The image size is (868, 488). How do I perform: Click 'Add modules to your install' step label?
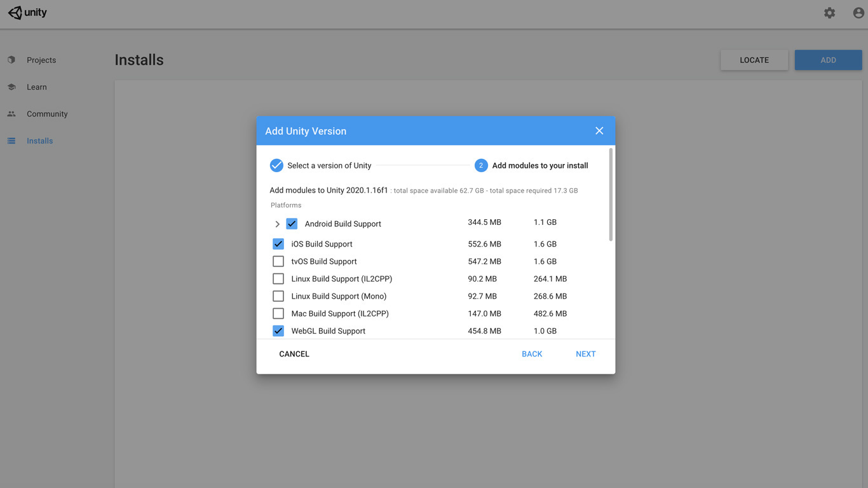[540, 165]
